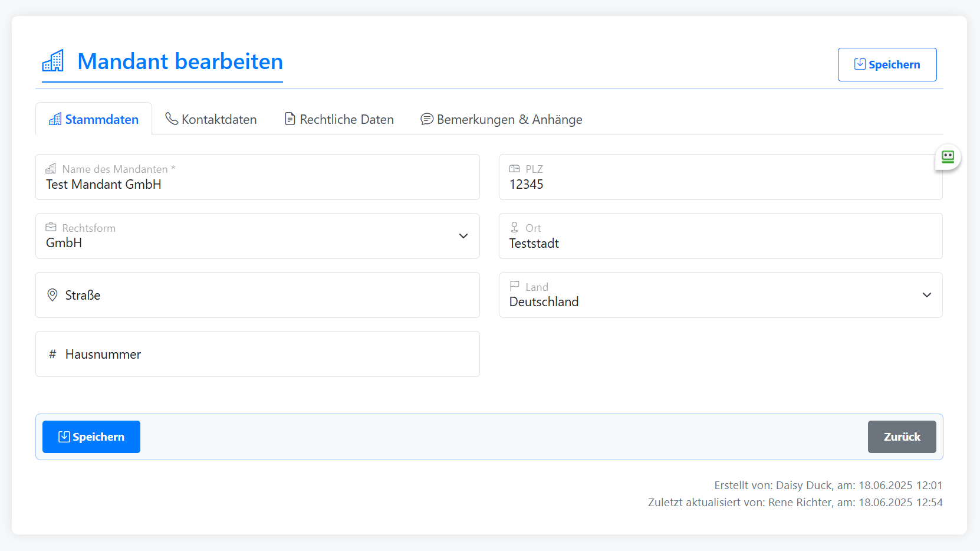The image size is (980, 551).
Task: Switch to the Kontaktdaten tab
Action: click(211, 119)
